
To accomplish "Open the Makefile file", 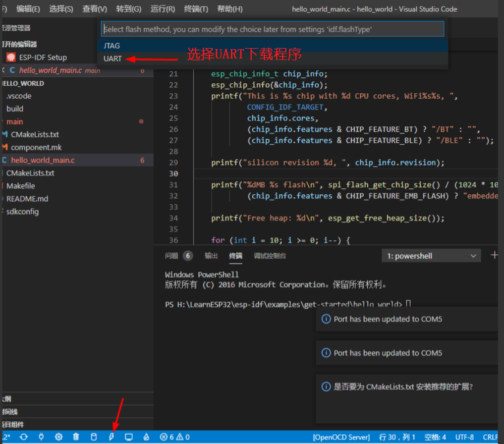I will pyautogui.click(x=77, y=186).
